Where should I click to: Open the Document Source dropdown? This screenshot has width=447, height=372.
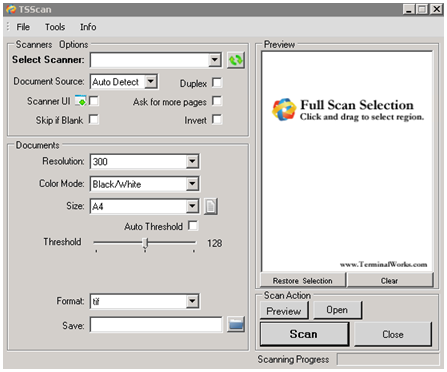(151, 81)
